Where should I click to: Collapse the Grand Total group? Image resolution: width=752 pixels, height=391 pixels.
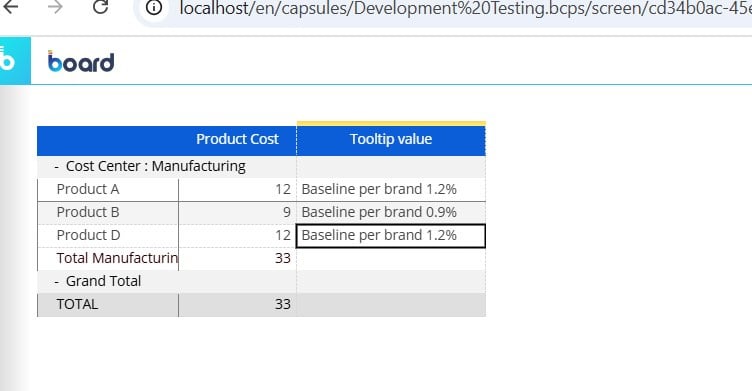57,282
